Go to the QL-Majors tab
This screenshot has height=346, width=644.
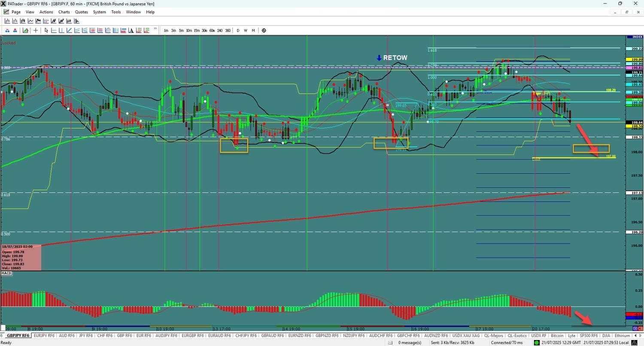[494, 336]
